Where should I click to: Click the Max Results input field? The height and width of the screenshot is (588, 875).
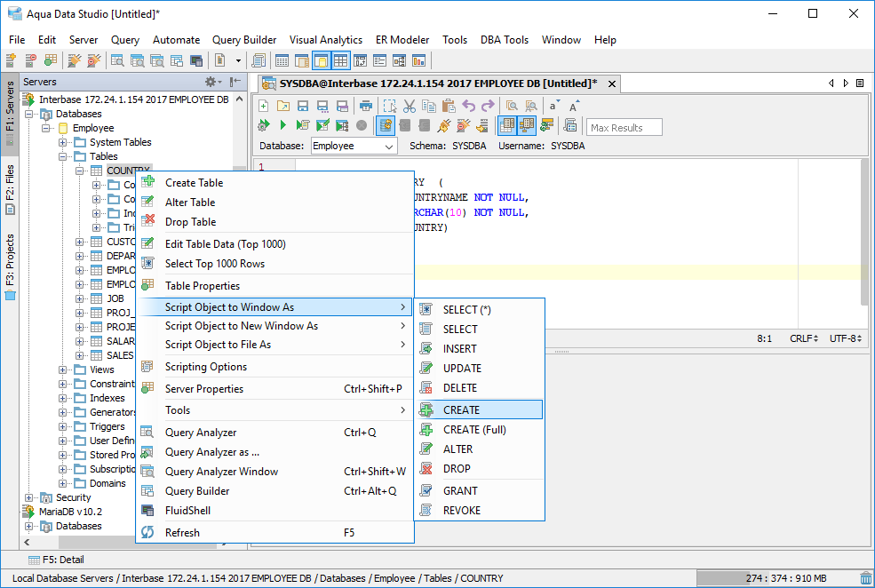(x=624, y=127)
